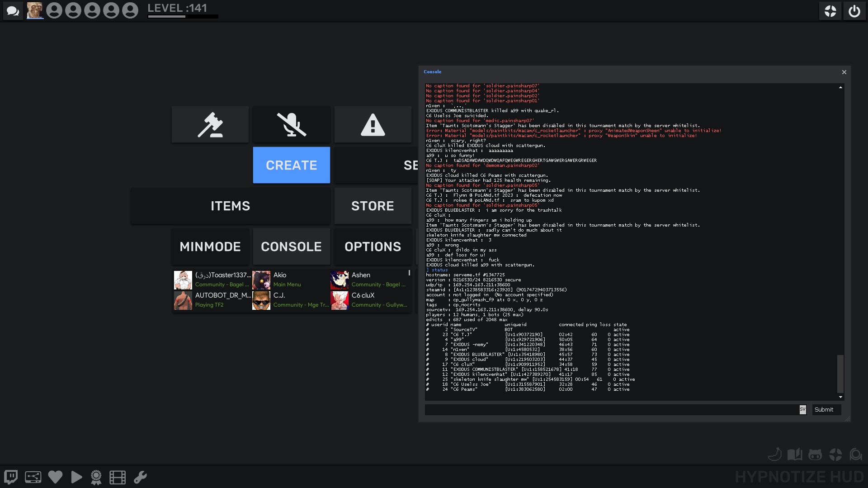Open the film strip replay icon
The width and height of the screenshot is (868, 488).
(118, 477)
